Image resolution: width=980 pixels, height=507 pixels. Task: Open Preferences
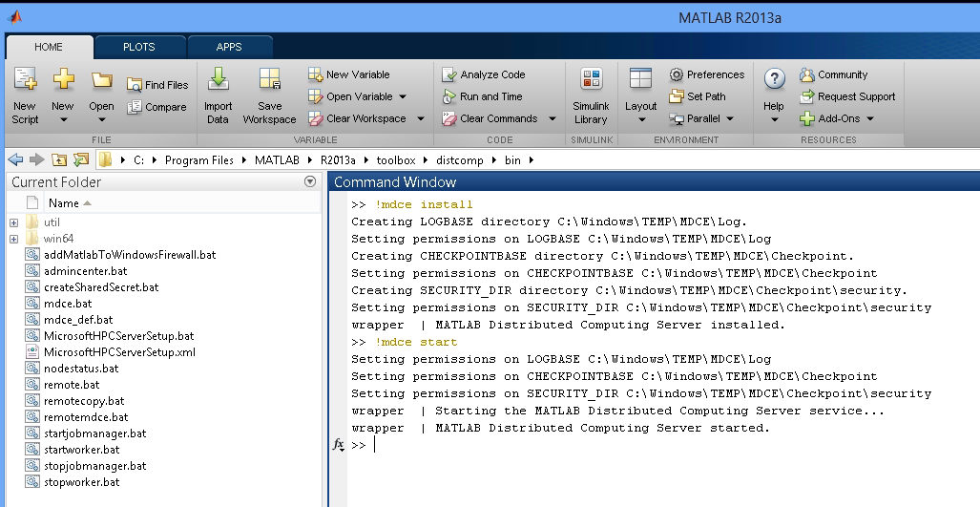tap(707, 74)
